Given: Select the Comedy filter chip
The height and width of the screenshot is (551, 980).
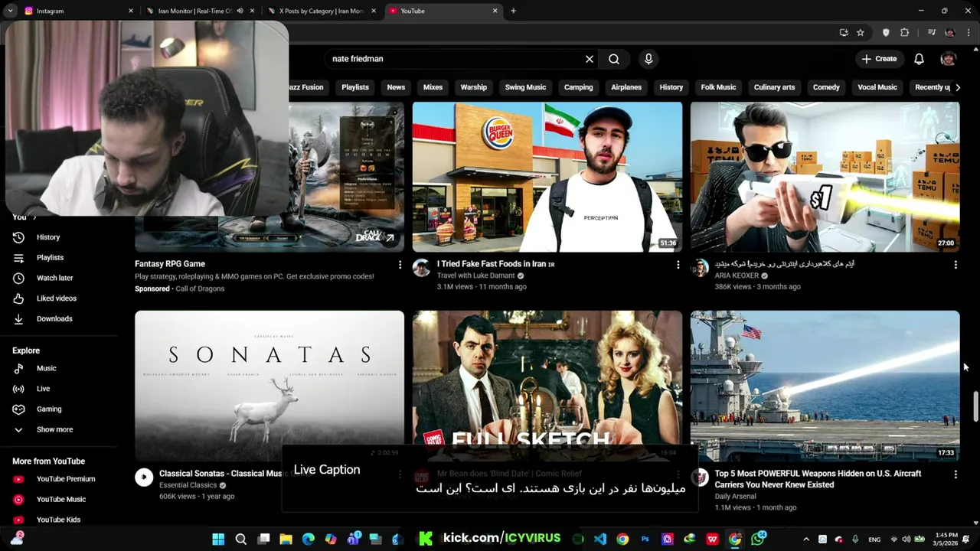Looking at the screenshot, I should tap(826, 87).
